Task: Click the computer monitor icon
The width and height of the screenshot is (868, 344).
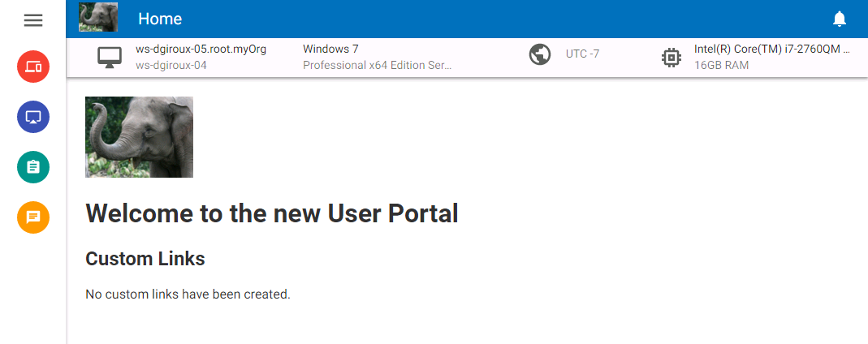Action: (x=110, y=58)
